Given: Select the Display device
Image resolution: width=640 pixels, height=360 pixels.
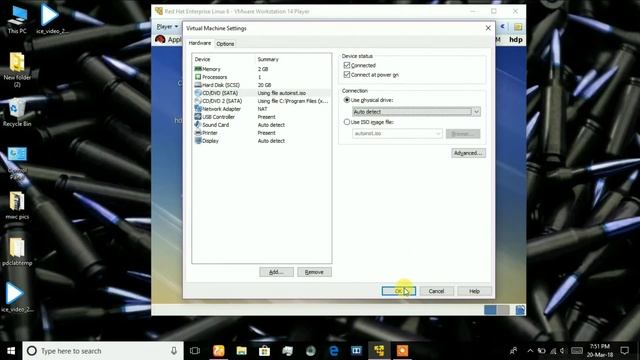Looking at the screenshot, I should coord(261,141).
